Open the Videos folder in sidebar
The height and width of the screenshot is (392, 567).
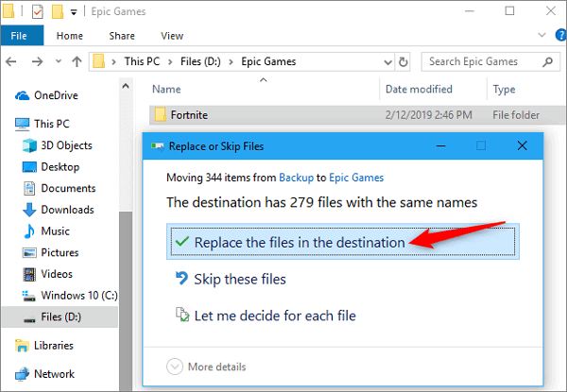click(57, 274)
